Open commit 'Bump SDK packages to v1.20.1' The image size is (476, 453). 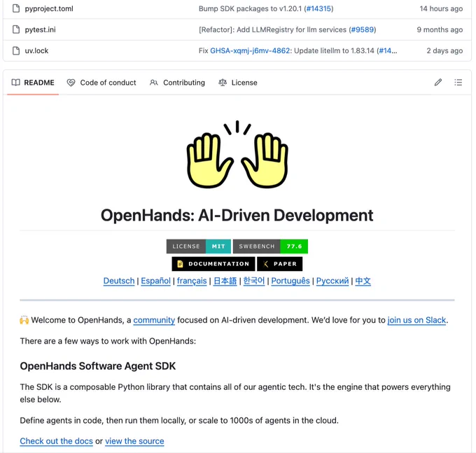click(250, 8)
